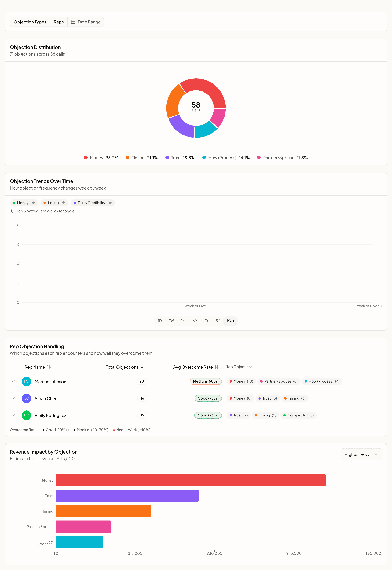Screen dimensions: 392x570
Task: Click Emily Rodriguez's Timing (5) chip
Action: [265, 415]
